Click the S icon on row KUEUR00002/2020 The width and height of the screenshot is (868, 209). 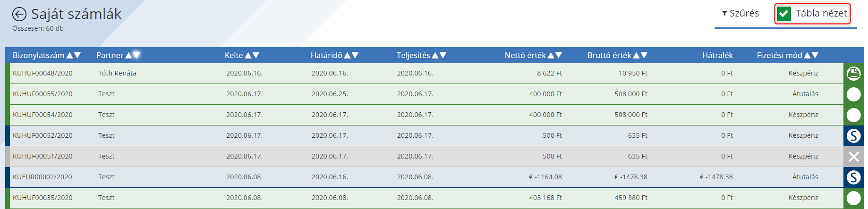tap(853, 177)
